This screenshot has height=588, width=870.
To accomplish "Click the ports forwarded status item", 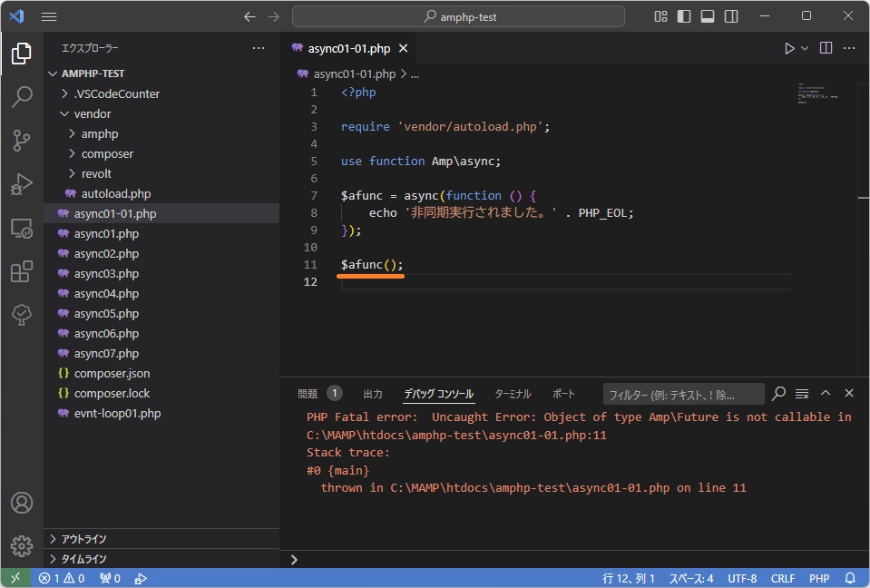I will click(110, 578).
